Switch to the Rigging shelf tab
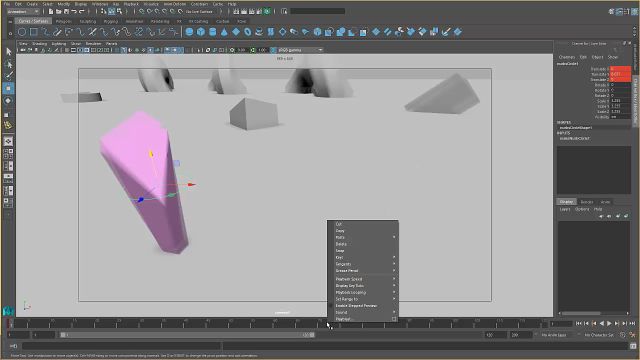The width and height of the screenshot is (640, 360). tap(111, 21)
